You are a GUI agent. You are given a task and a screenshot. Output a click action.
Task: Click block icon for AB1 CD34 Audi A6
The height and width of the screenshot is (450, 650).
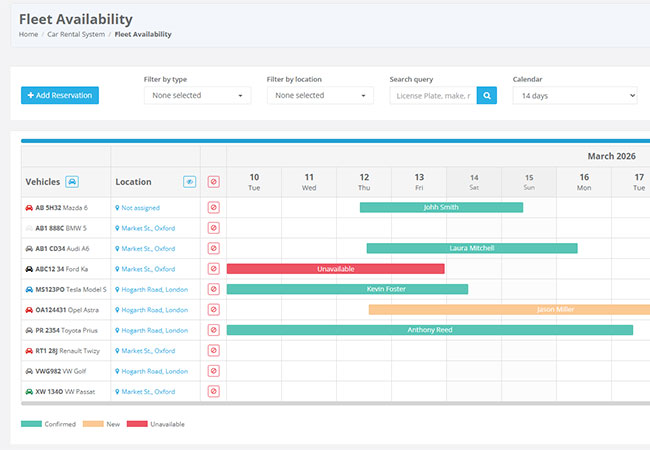pos(213,249)
